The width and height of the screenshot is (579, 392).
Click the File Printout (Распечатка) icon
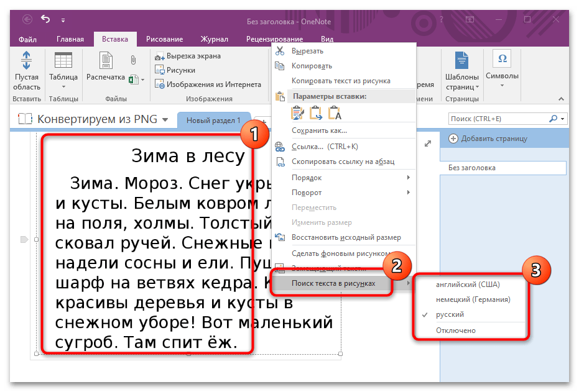106,62
